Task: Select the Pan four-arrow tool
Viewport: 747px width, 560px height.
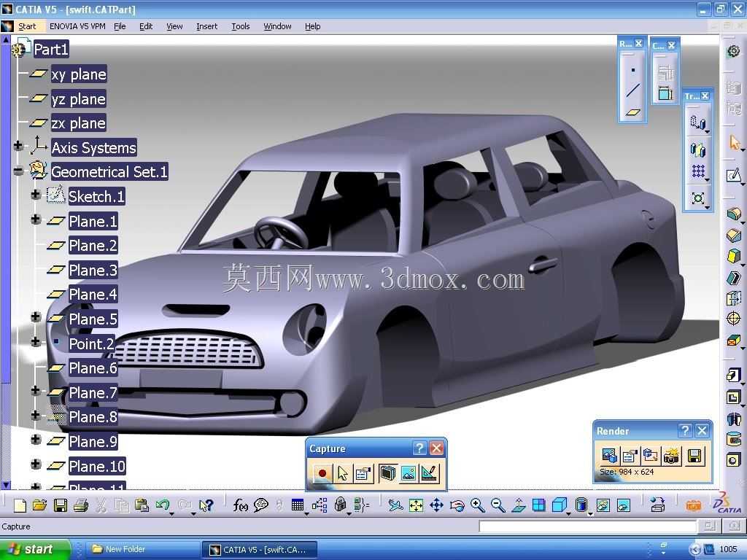Action: pos(436,505)
